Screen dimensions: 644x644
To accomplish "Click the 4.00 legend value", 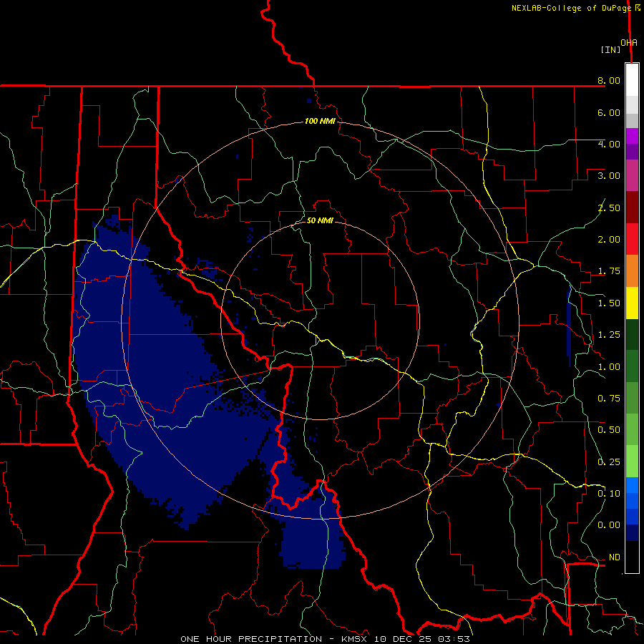I will tap(609, 144).
